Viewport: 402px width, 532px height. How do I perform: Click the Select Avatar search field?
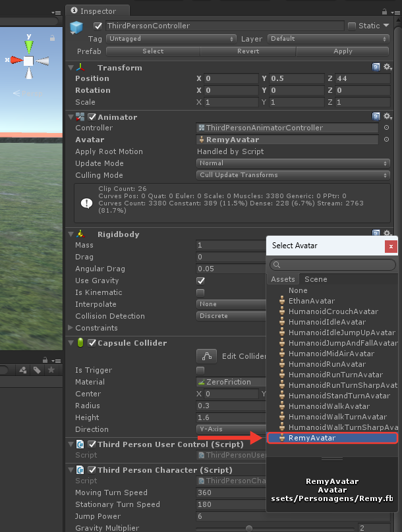pyautogui.click(x=333, y=265)
